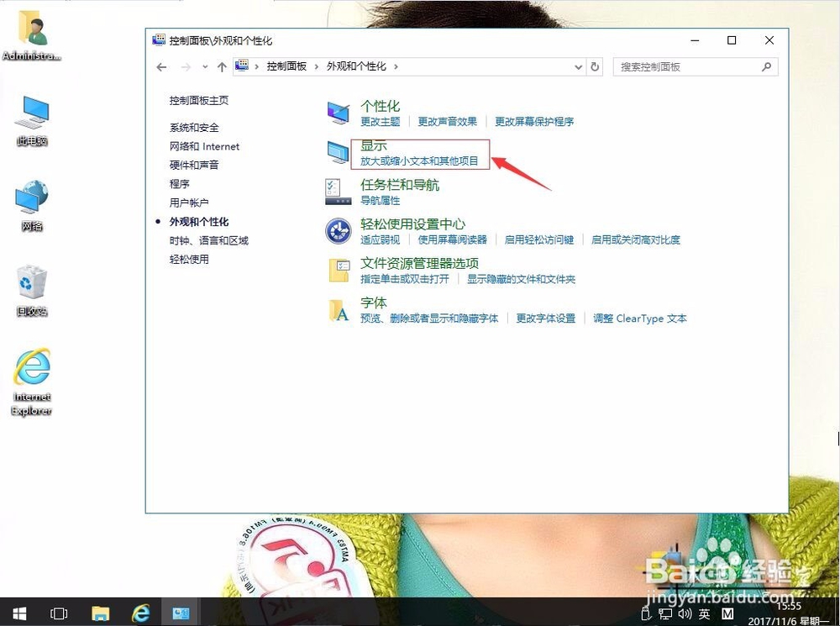
Task: Open 系统和安全 in the sidebar
Action: (x=194, y=128)
